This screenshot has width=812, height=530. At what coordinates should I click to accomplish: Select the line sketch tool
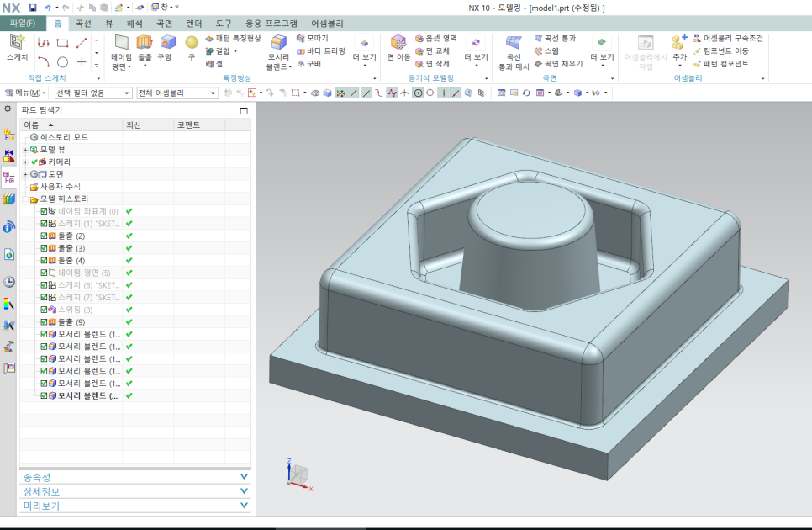[x=82, y=43]
